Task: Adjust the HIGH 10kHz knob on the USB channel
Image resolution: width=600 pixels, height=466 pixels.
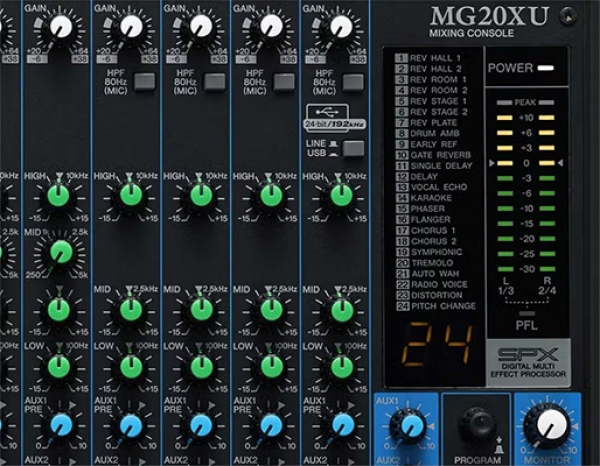Action: pyautogui.click(x=340, y=195)
